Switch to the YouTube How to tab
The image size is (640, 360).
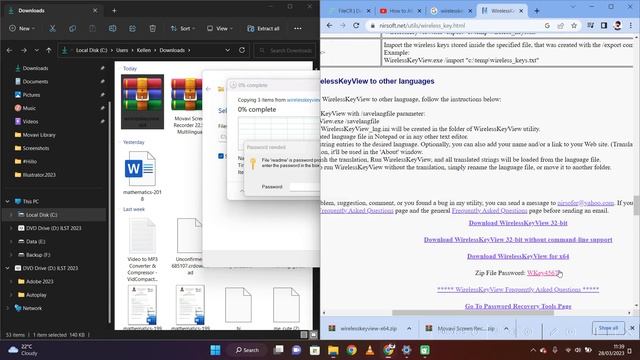click(400, 11)
